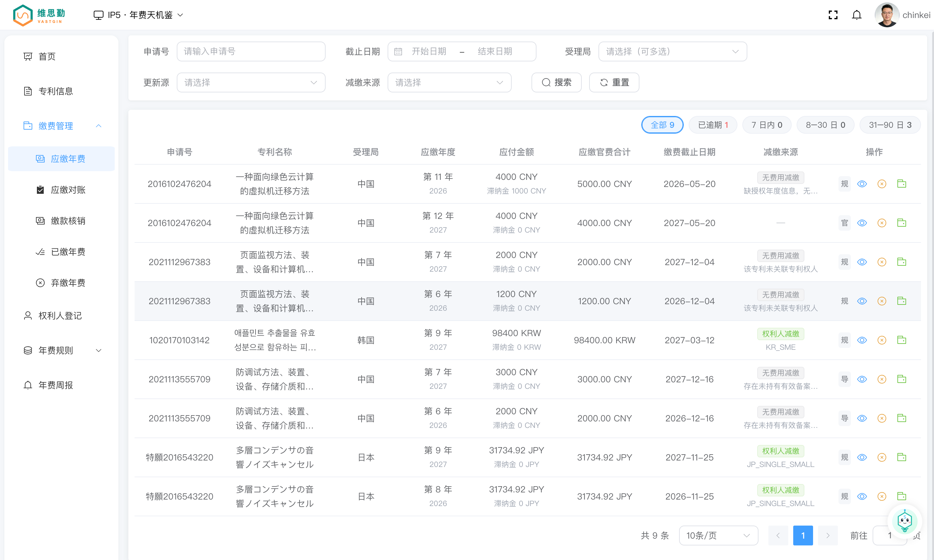Click the 导 tag in 2027-12-16 row
This screenshot has height=560, width=934.
tap(844, 379)
